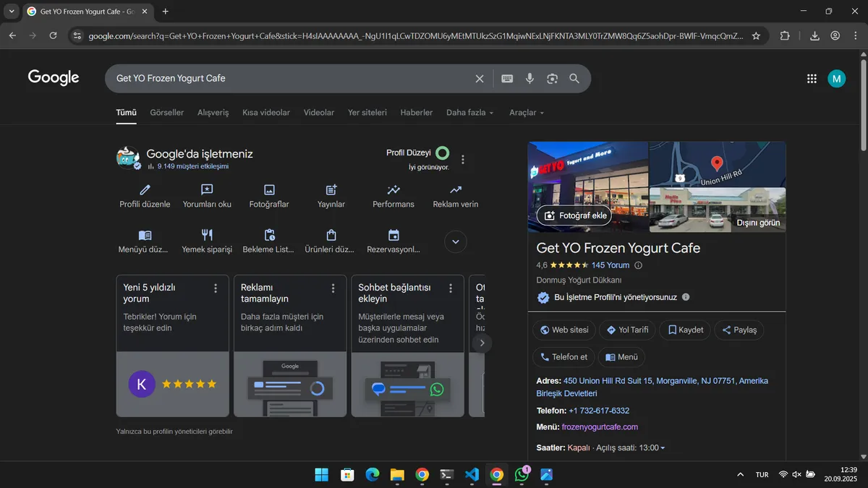Switch to the Videolar tab
Image resolution: width=868 pixels, height=488 pixels.
[318, 112]
